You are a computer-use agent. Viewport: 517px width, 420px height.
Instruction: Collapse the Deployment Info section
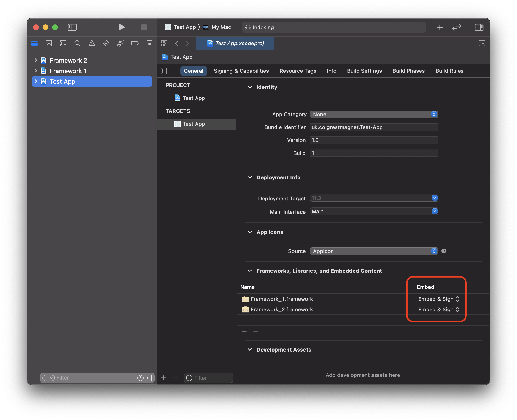[x=250, y=177]
